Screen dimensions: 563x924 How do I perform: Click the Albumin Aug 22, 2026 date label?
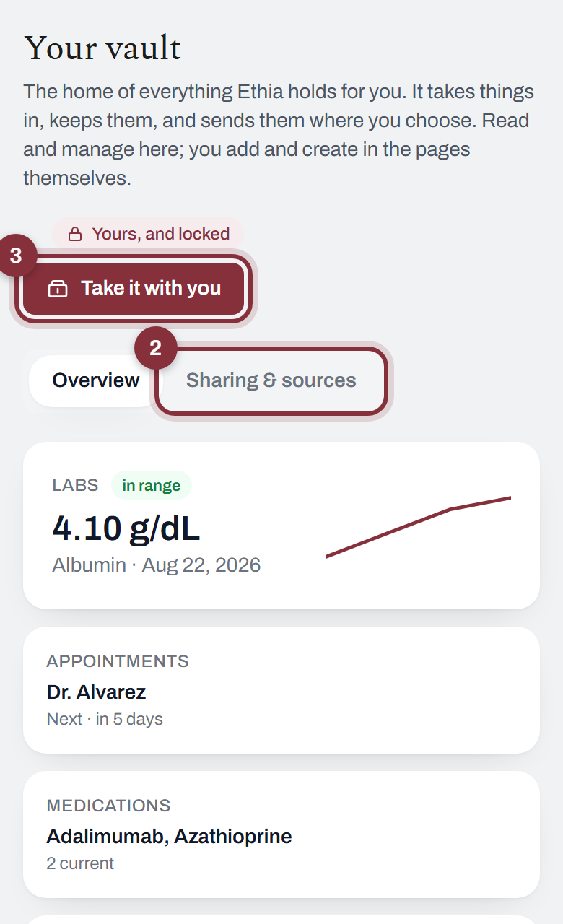click(x=157, y=565)
